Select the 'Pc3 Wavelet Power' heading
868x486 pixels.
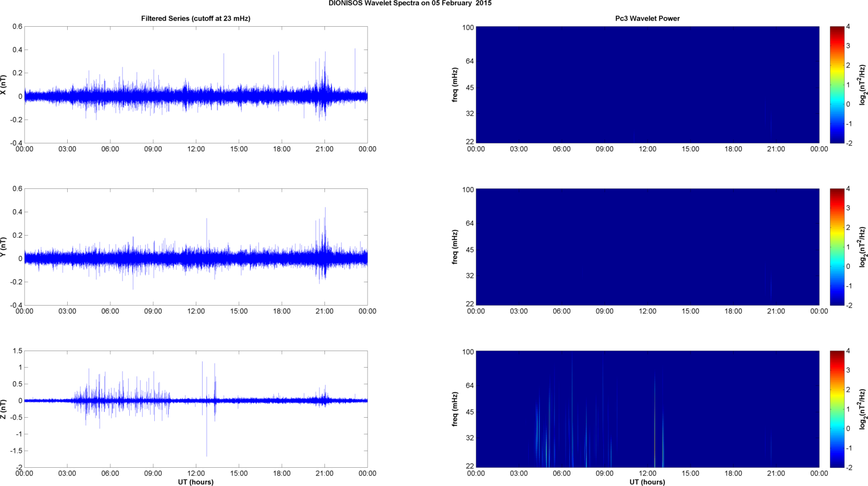pos(647,18)
